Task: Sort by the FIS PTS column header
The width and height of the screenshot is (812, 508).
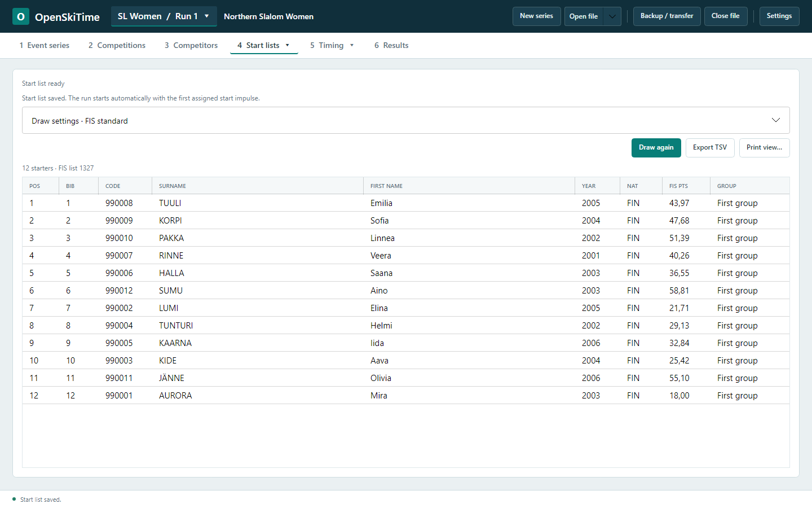Action: 678,186
